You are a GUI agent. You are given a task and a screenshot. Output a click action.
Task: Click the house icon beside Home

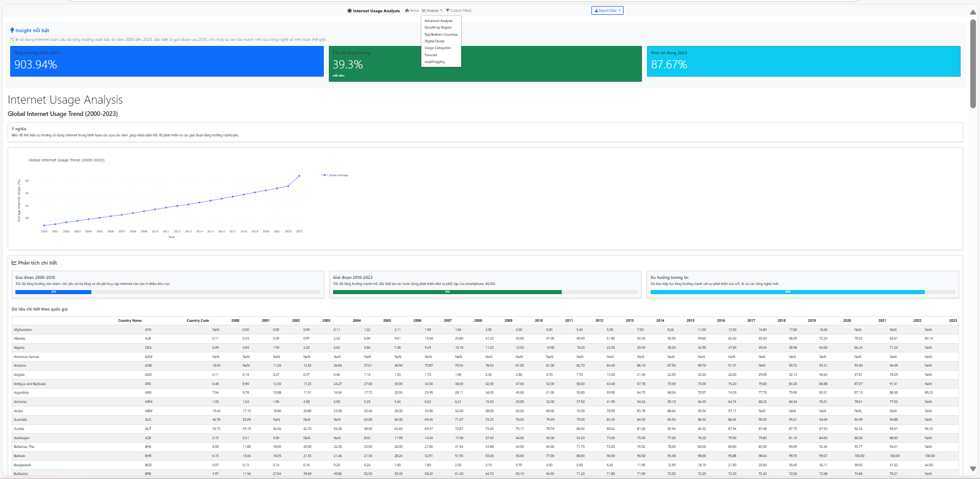[x=407, y=10]
